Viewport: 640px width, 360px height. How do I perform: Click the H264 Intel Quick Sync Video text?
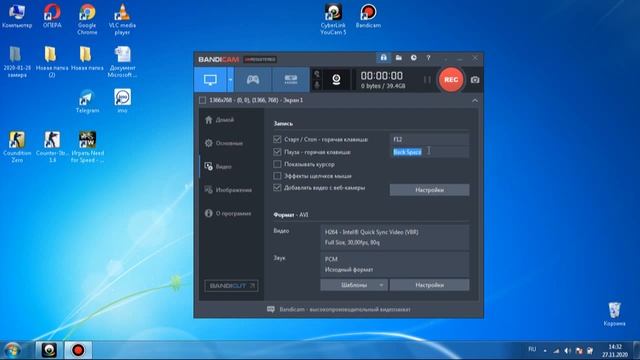[371, 232]
